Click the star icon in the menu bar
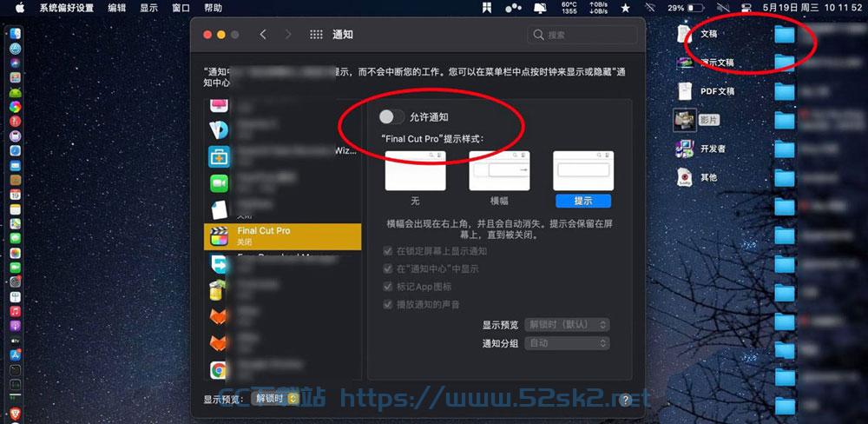This screenshot has height=424, width=868. [626, 8]
